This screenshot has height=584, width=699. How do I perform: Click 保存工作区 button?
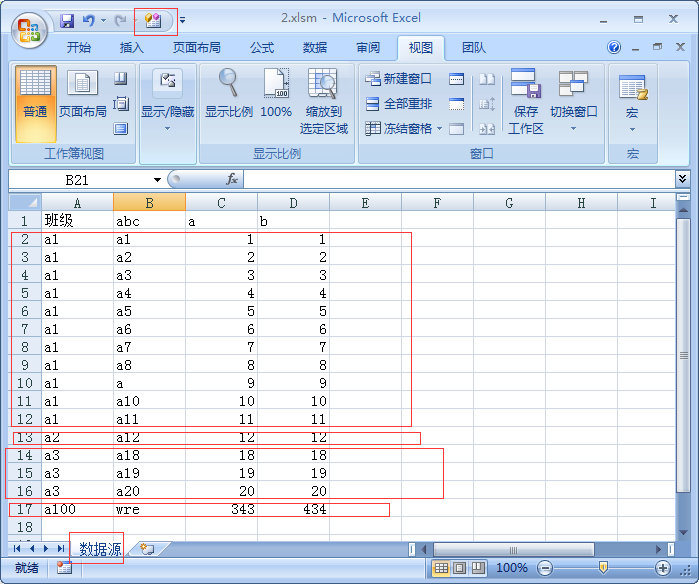[526, 102]
